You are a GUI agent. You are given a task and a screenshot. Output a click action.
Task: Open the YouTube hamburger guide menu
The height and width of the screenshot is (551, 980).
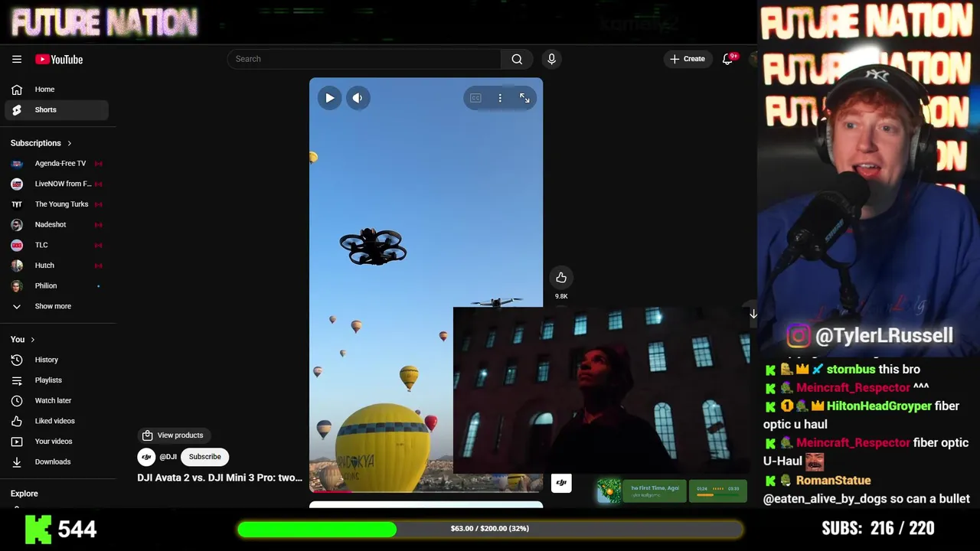pyautogui.click(x=17, y=59)
